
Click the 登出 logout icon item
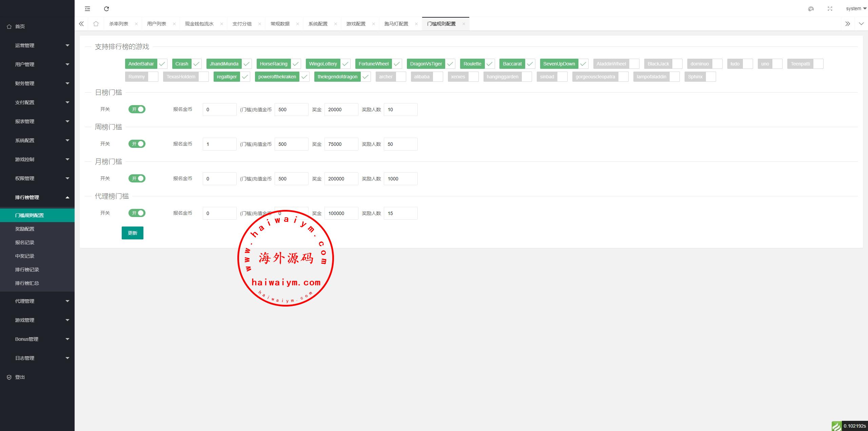coord(20,377)
